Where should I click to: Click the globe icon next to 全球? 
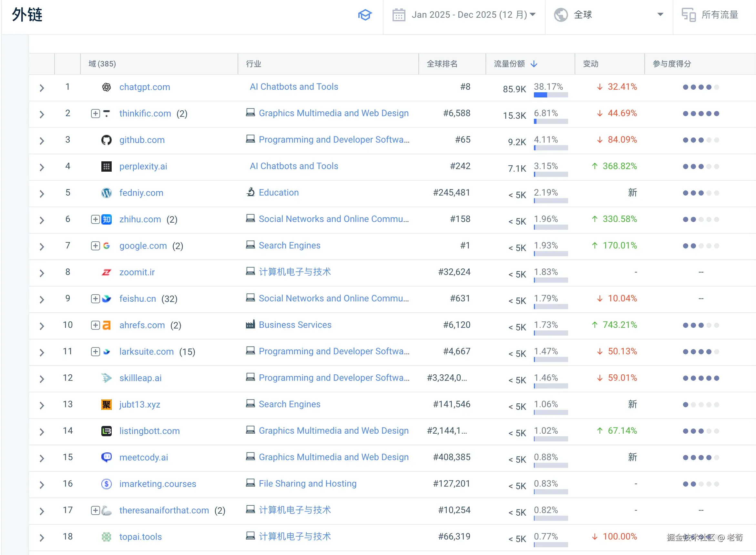coord(561,15)
